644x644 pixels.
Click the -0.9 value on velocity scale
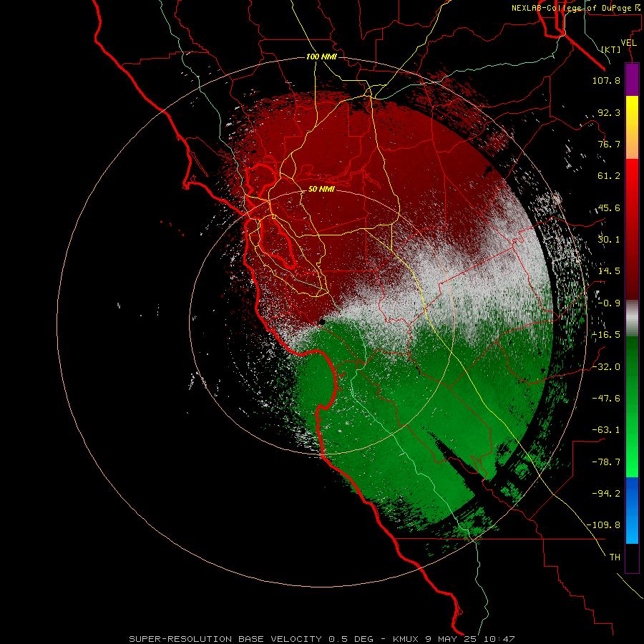[x=609, y=303]
